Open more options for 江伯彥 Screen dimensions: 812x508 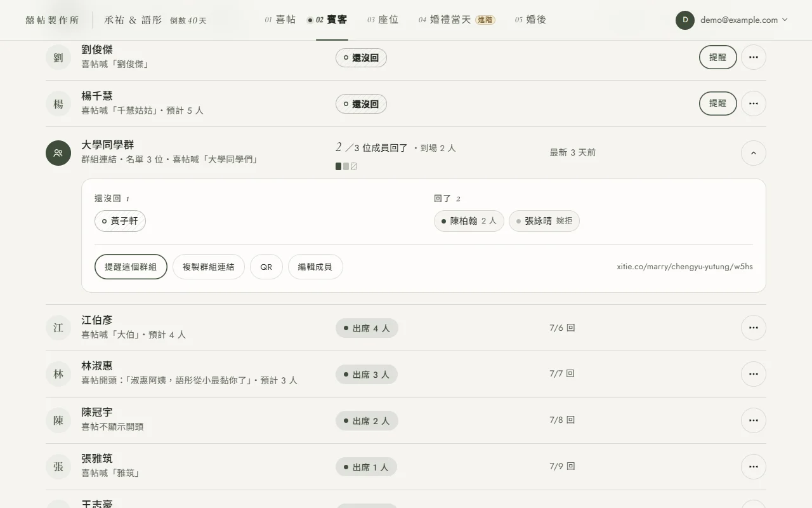[753, 328]
